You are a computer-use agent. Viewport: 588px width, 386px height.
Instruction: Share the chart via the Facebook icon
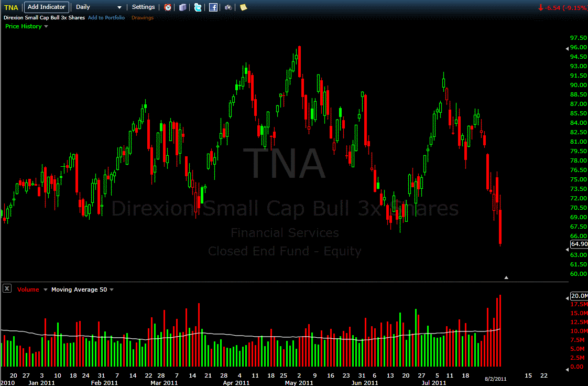point(213,7)
